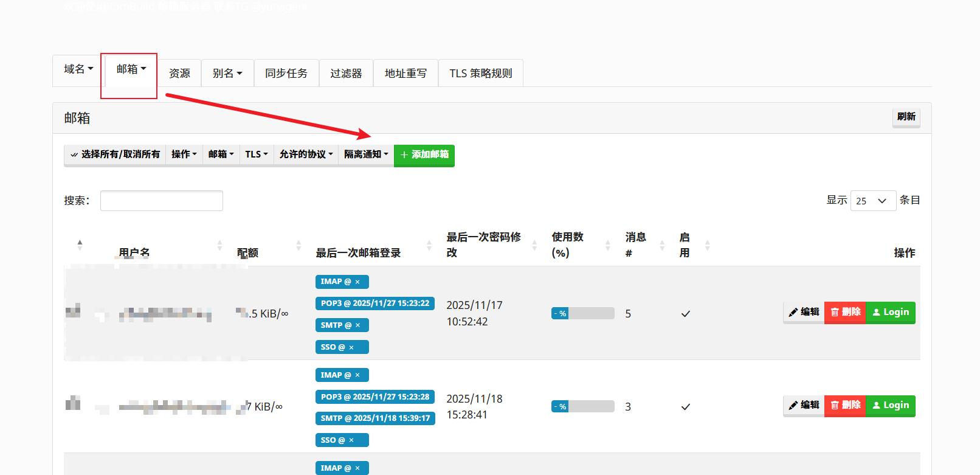Image resolution: width=980 pixels, height=475 pixels.
Task: Toggle 选择所有/取消所有 selection
Action: pyautogui.click(x=115, y=154)
